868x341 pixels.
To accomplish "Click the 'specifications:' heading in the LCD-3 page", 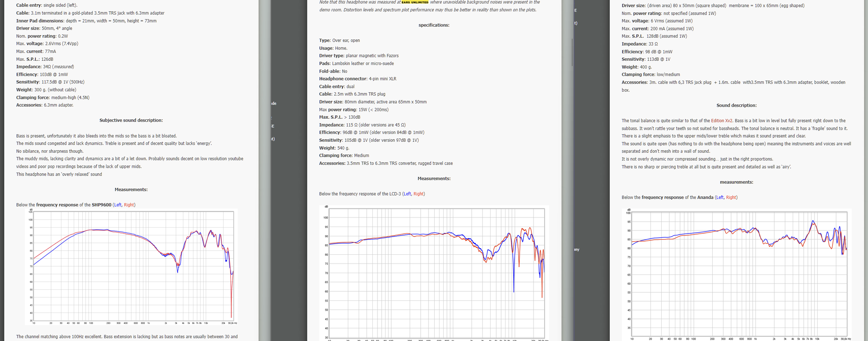I will (x=434, y=25).
